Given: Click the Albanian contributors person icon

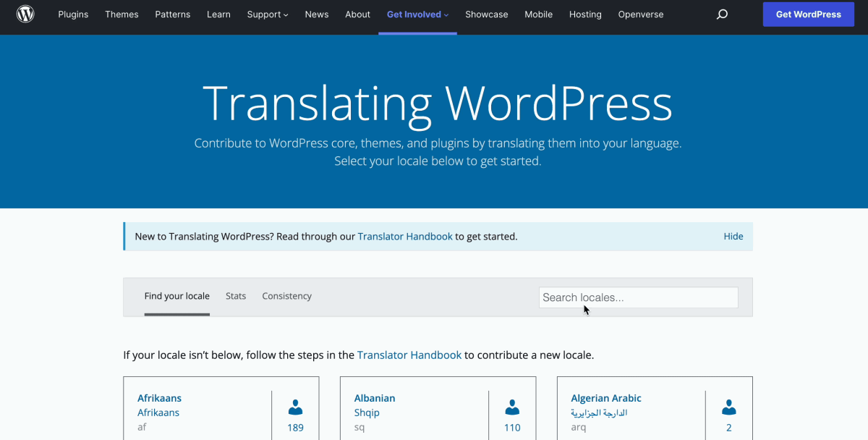Looking at the screenshot, I should pos(512,407).
